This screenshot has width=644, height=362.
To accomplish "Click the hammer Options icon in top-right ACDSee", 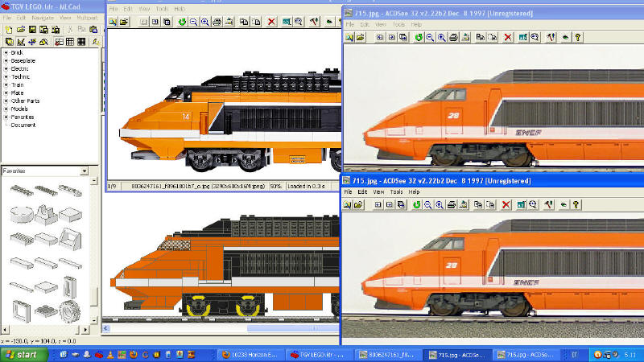I will tap(551, 37).
